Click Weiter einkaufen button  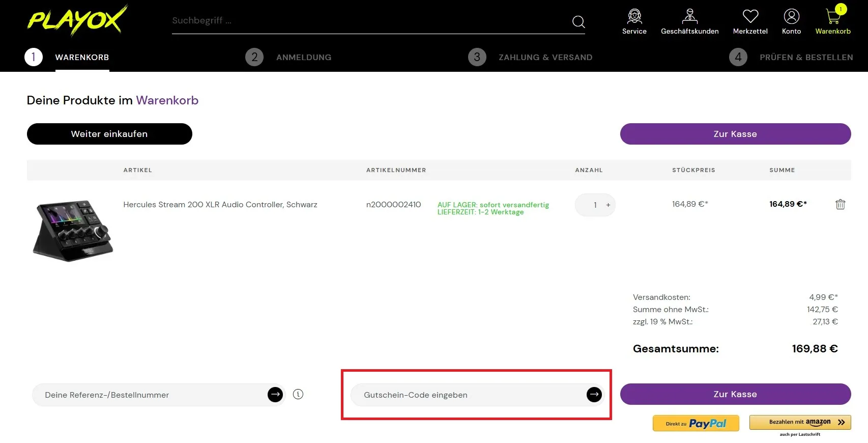pos(109,134)
